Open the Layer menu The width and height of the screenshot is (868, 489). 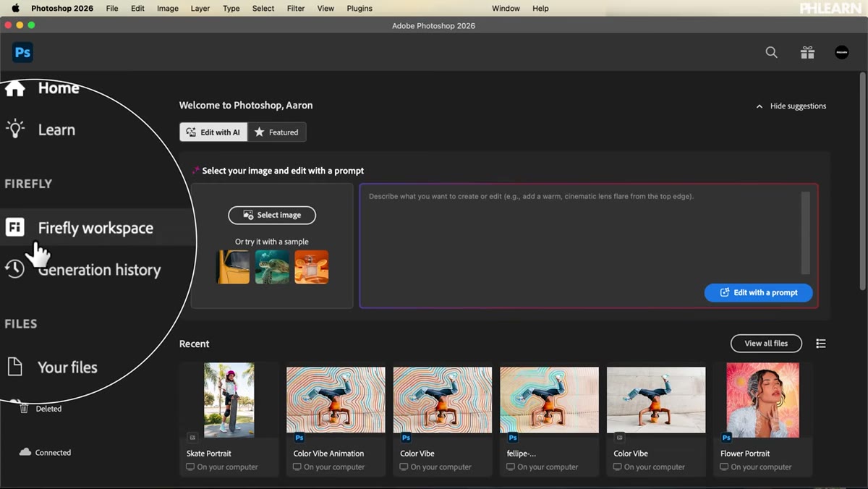200,9
